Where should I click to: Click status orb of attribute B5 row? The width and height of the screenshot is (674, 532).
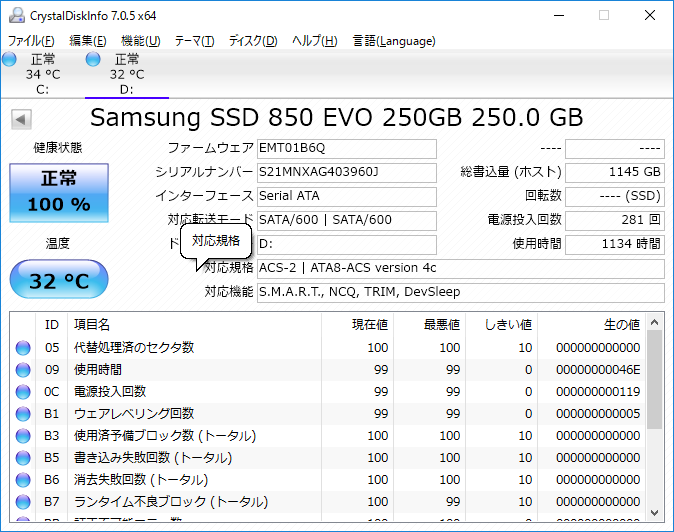pos(23,458)
